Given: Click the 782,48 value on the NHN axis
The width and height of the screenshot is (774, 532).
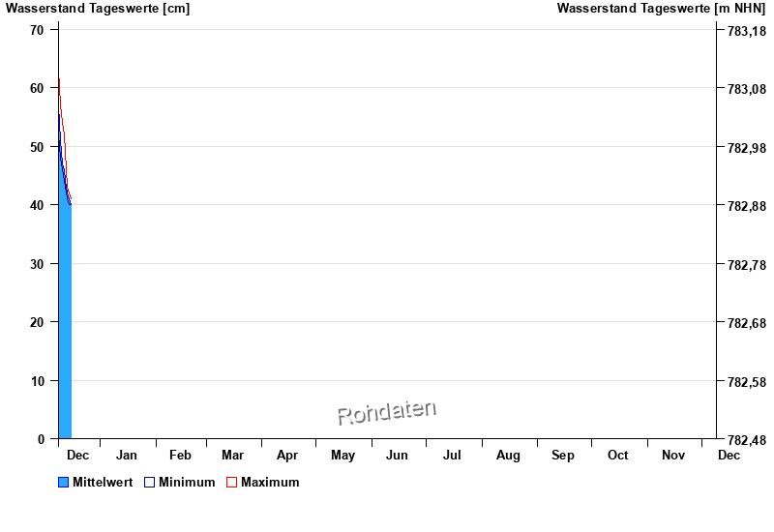Looking at the screenshot, I should [744, 440].
